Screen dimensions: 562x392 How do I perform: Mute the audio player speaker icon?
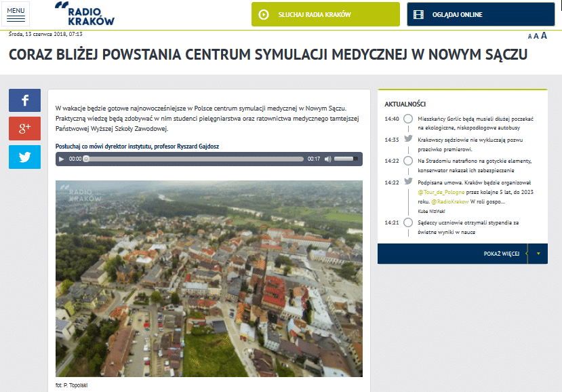(327, 159)
